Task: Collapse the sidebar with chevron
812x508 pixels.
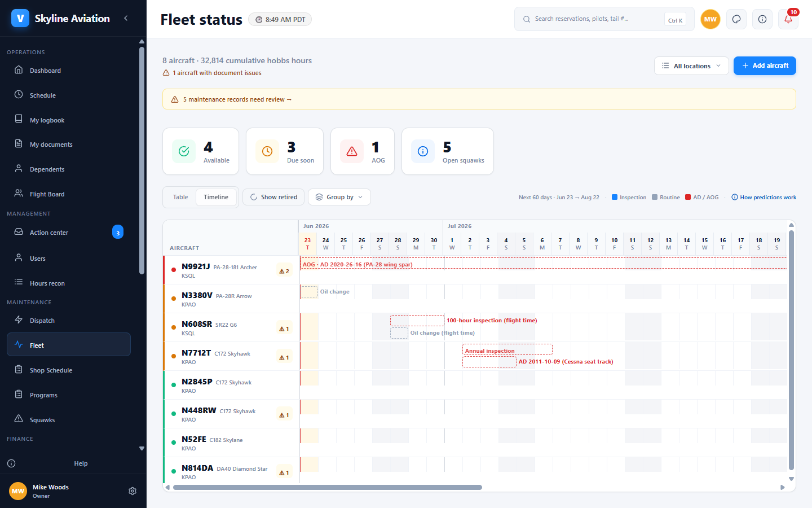Action: pyautogui.click(x=126, y=19)
